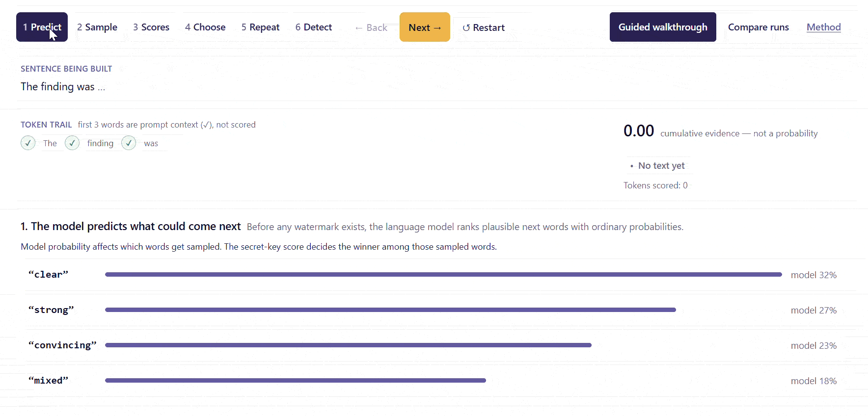Restart the demo
Screen dimensions: 868x416
click(x=484, y=27)
